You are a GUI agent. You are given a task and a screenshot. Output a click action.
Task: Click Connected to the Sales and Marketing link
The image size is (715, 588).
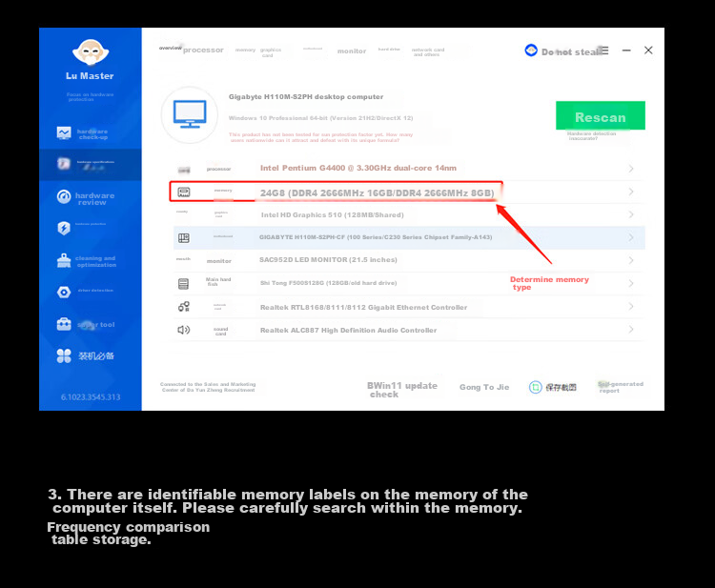[x=208, y=387]
